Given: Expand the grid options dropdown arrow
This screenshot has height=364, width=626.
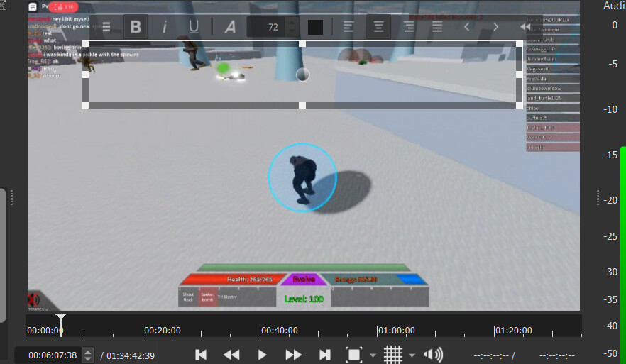Looking at the screenshot, I should pos(412,355).
